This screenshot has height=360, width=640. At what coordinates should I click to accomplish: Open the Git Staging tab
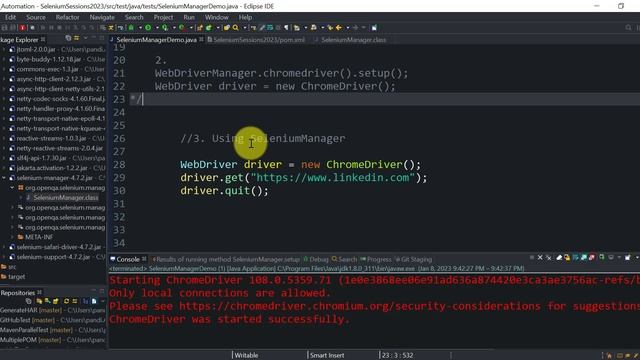coord(413,259)
